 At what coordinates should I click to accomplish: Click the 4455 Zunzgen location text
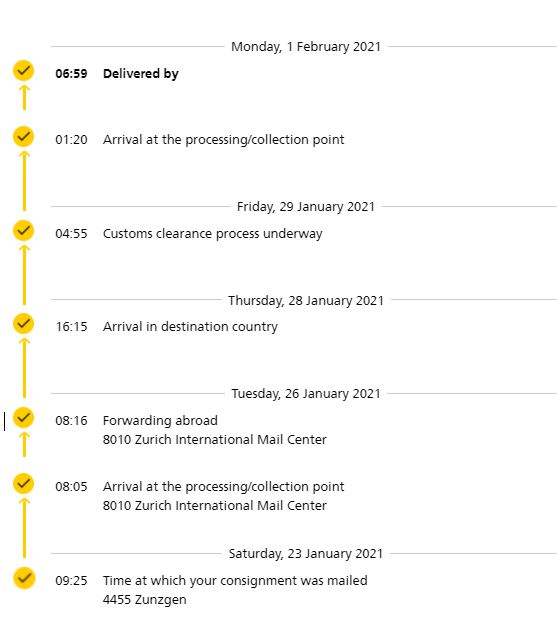pos(145,600)
